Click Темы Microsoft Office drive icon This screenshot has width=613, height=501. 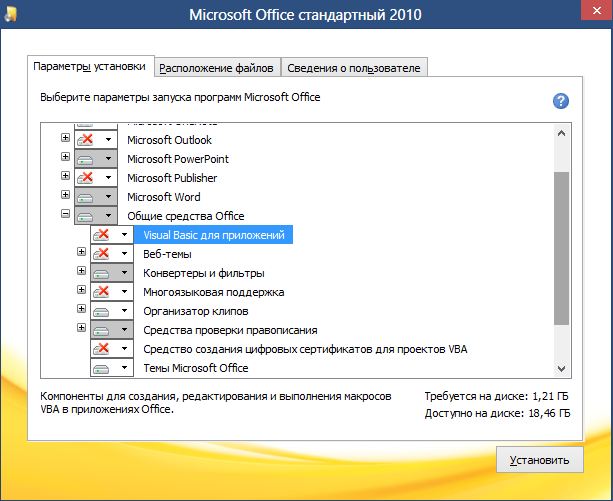[x=101, y=368]
